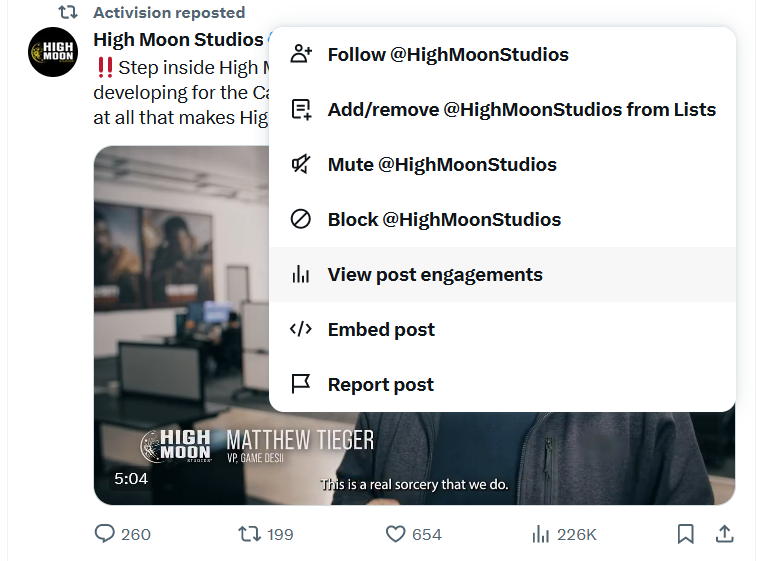The height and width of the screenshot is (561, 757).
Task: Open the Activision reposted link
Action: 169,13
